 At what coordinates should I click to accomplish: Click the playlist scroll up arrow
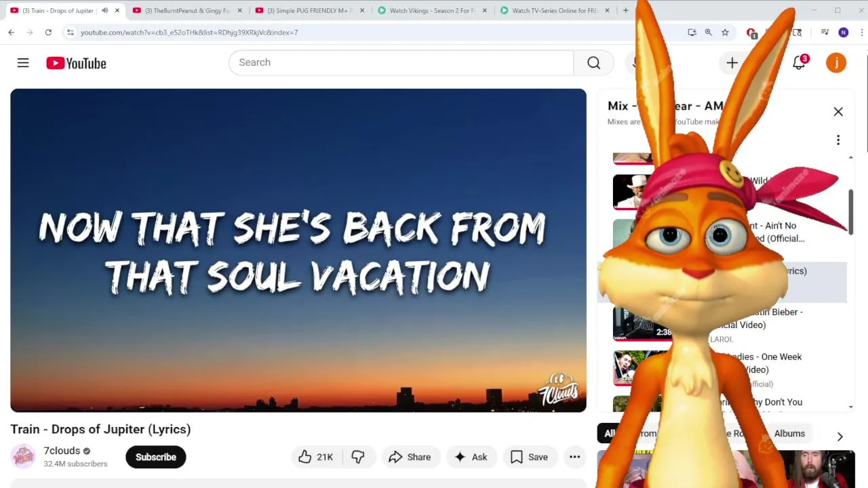851,157
